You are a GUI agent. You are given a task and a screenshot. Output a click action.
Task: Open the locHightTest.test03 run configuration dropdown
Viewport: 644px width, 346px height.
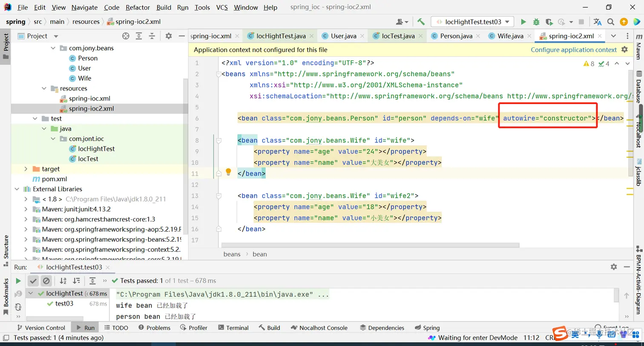pos(472,22)
